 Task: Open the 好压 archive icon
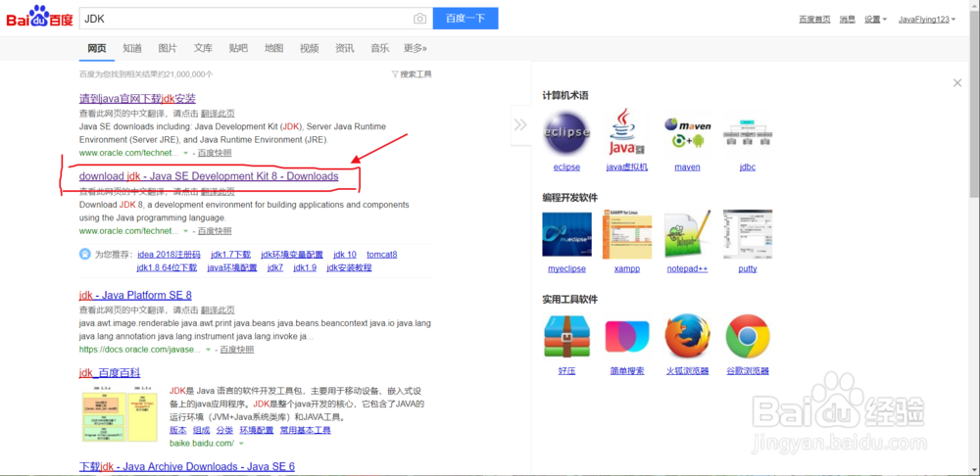(x=566, y=336)
